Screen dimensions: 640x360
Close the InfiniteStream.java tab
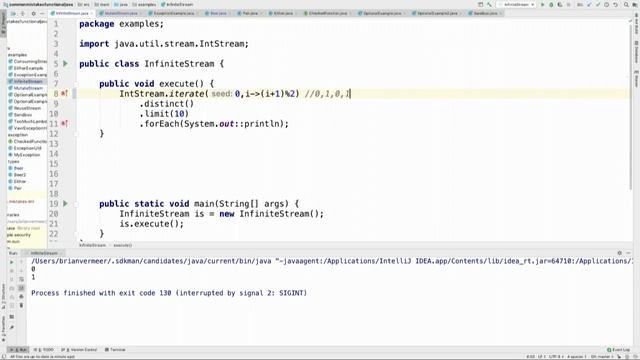click(x=91, y=13)
